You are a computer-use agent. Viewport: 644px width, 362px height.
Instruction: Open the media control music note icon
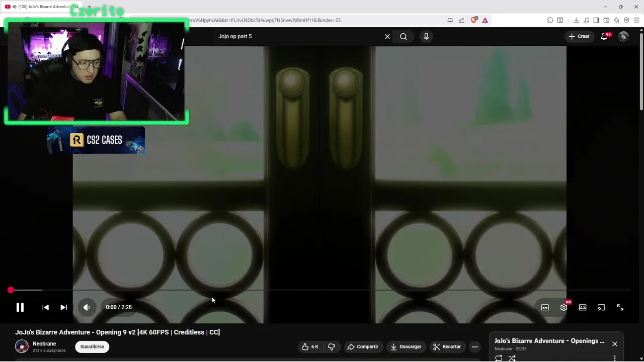[x=586, y=20]
